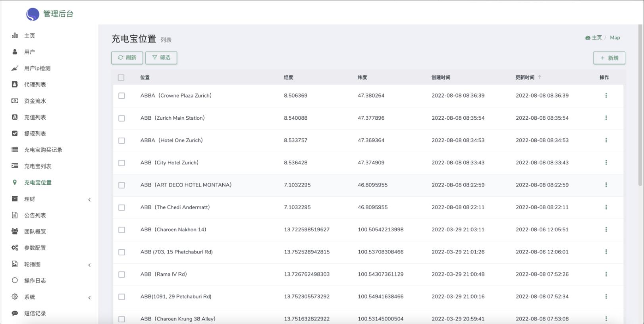Expand the 理财 submenu arrow
This screenshot has width=644, height=324.
point(89,199)
